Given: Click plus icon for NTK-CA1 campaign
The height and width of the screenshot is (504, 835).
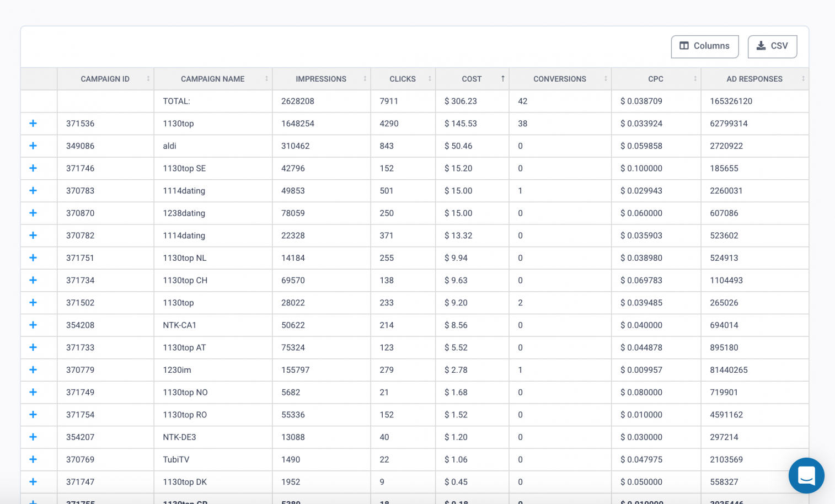Looking at the screenshot, I should pos(33,325).
